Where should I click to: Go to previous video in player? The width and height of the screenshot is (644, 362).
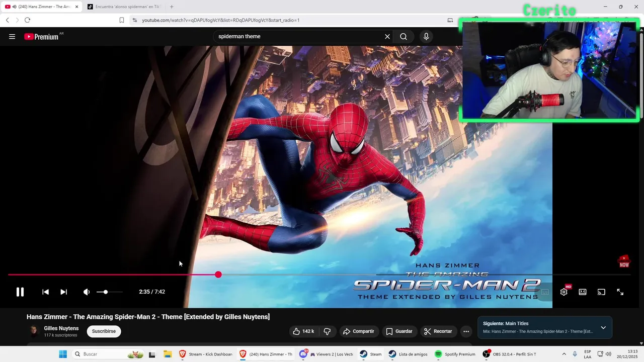tap(45, 292)
